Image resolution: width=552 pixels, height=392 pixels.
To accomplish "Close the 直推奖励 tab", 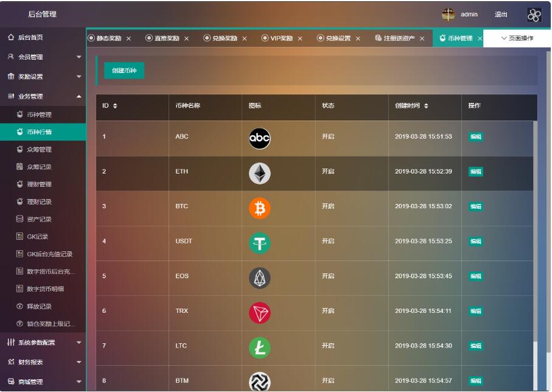I will click(x=187, y=38).
